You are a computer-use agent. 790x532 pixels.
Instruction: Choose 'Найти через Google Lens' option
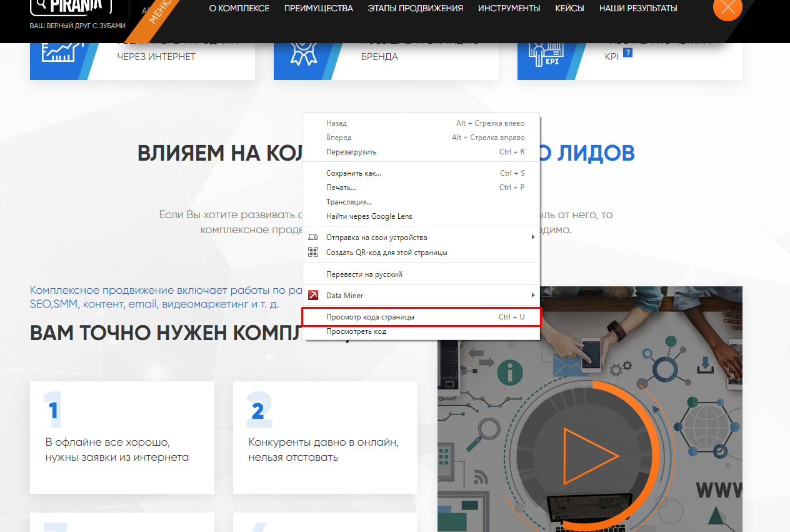coord(369,216)
